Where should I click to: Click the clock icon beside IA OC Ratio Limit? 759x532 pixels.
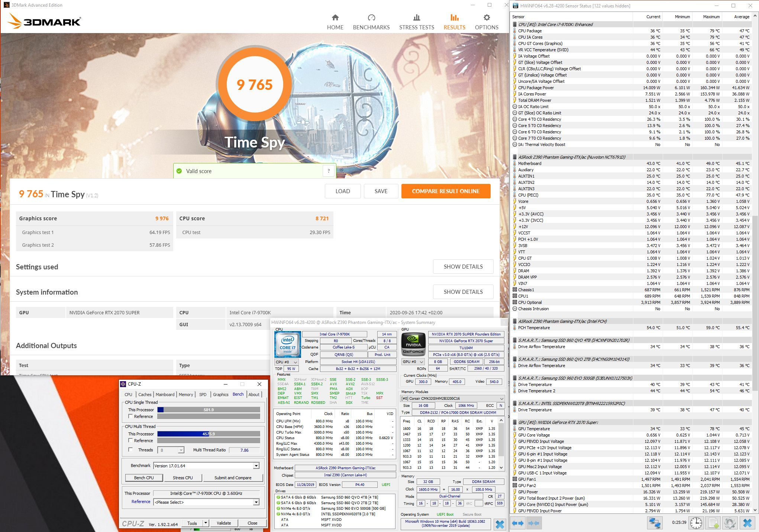click(x=515, y=107)
